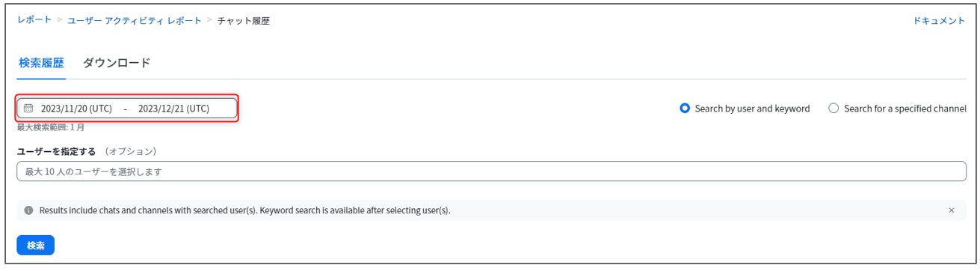Viewport: 980px width, 271px height.
Task: Switch to the ダウンロード tab
Action: click(x=117, y=63)
